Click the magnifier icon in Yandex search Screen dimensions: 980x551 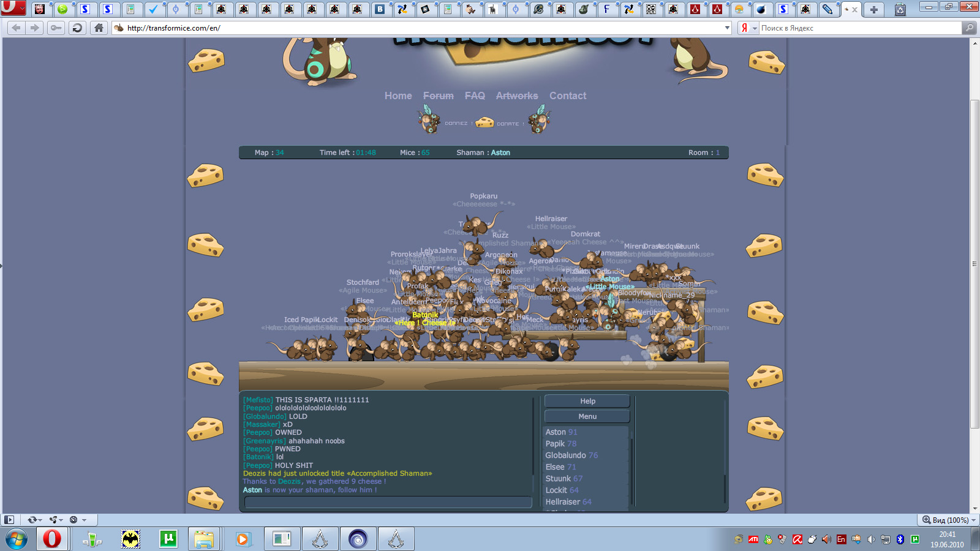point(969,28)
